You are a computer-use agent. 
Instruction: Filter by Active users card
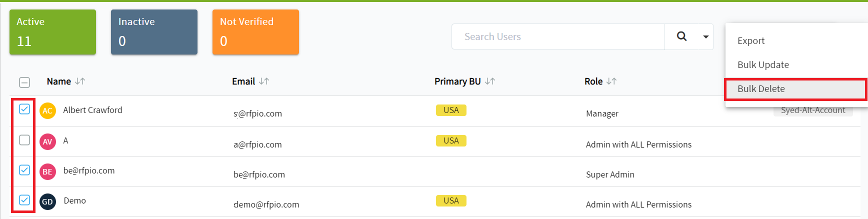pos(52,32)
